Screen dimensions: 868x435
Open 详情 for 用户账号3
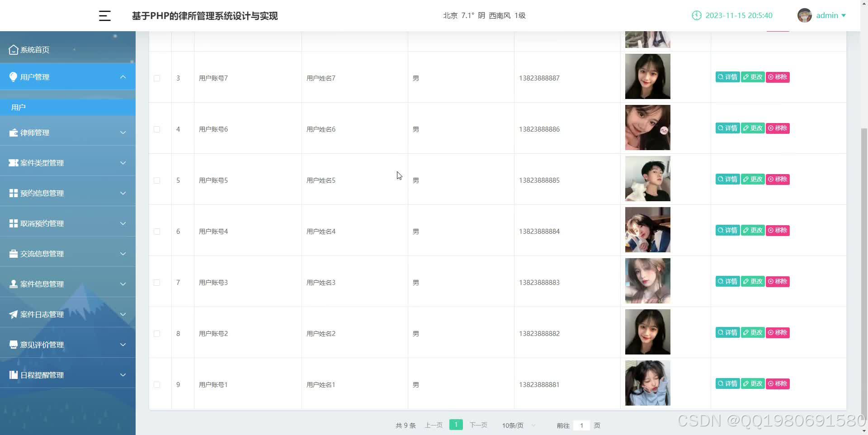point(727,281)
